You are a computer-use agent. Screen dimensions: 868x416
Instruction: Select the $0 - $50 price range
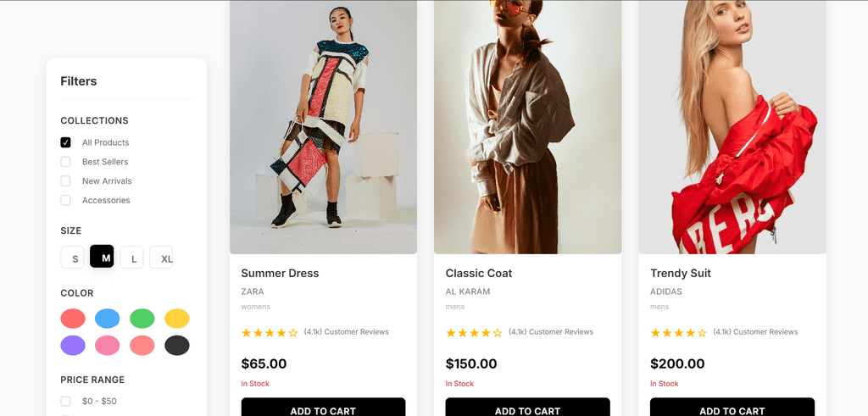click(x=66, y=401)
